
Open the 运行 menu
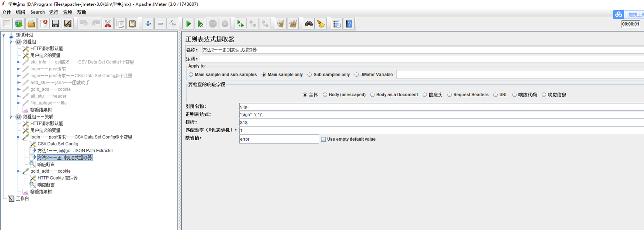pyautogui.click(x=53, y=12)
